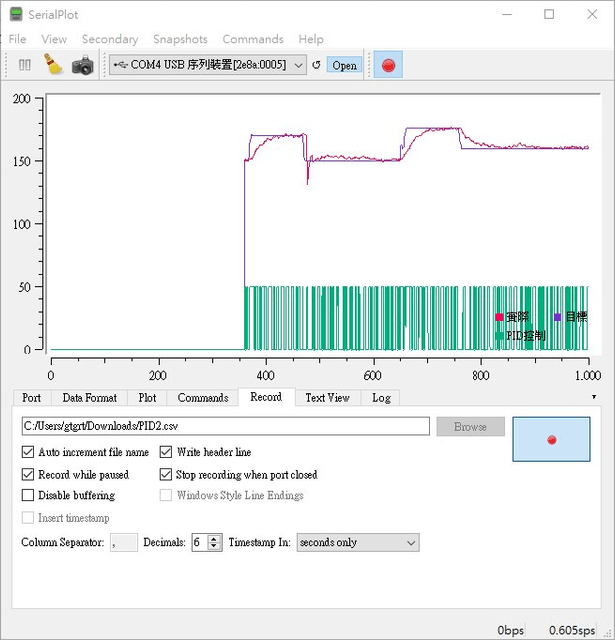Switch to the Data Format tab
615x640 pixels.
[88, 398]
